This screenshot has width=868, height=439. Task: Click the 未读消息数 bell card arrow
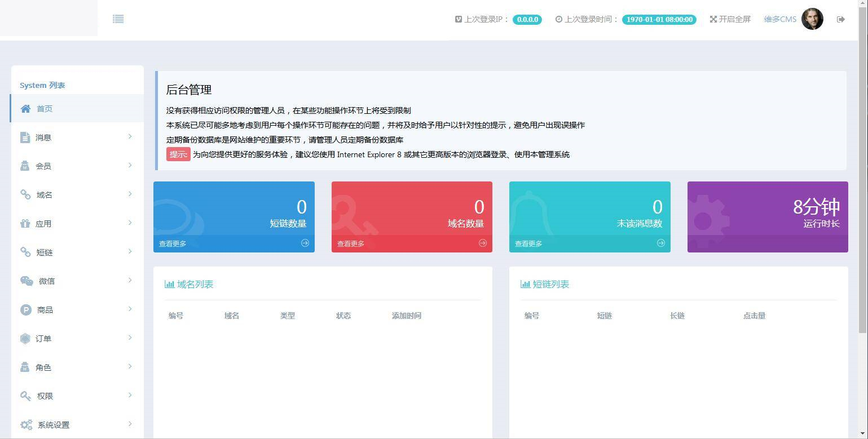[660, 243]
